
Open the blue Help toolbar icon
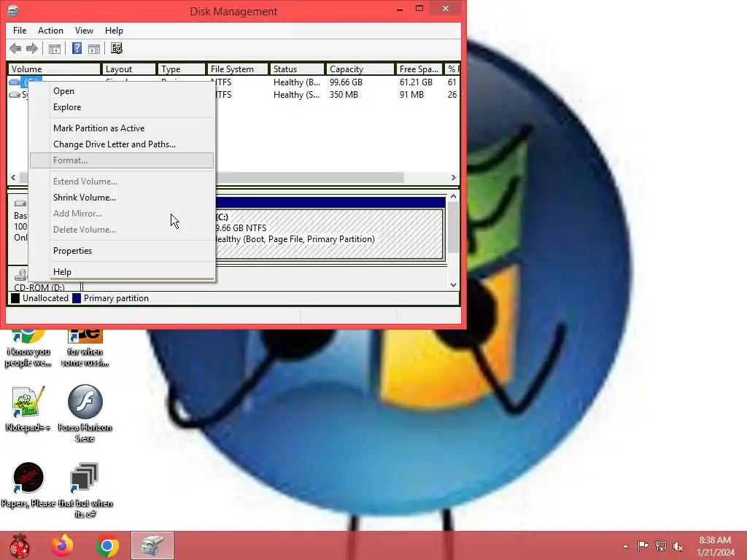(x=77, y=48)
